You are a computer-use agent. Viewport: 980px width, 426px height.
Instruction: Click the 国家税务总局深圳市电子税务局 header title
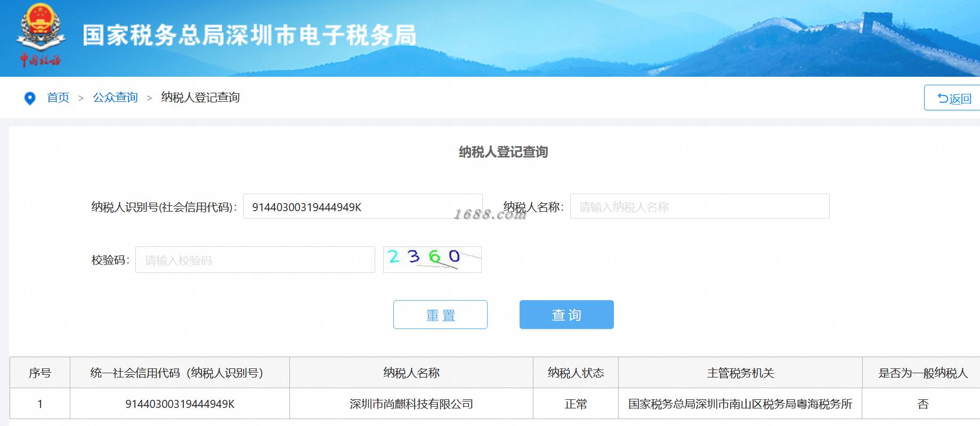pos(249,36)
